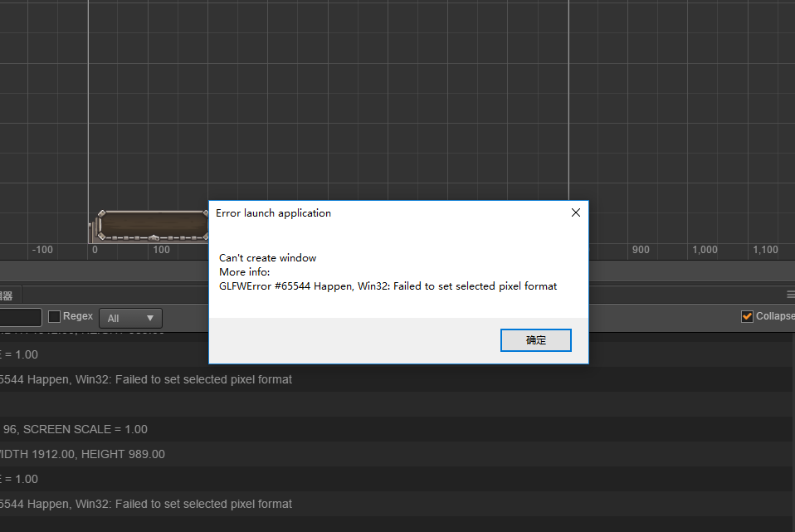Open the console panel hamburger menu
The height and width of the screenshot is (532, 795).
coord(791,295)
